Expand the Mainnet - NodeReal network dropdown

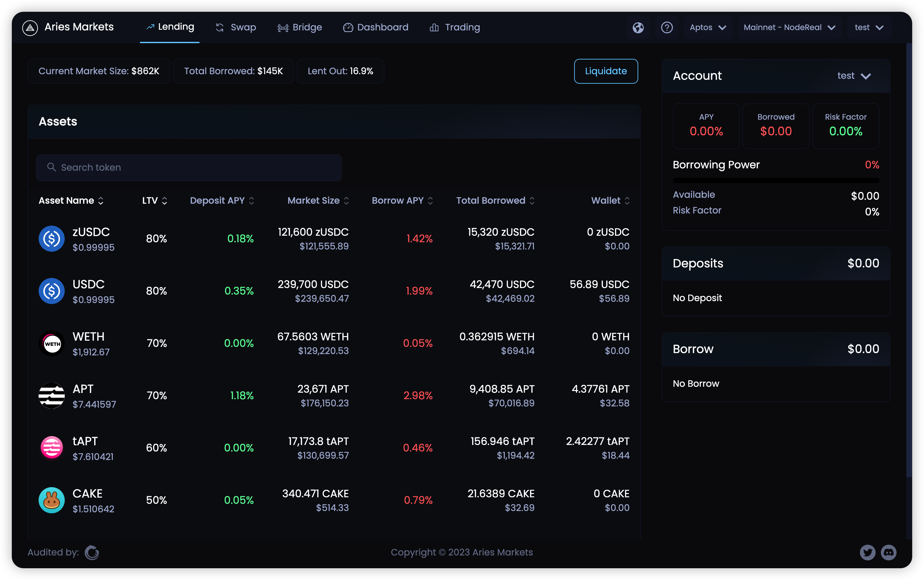789,27
